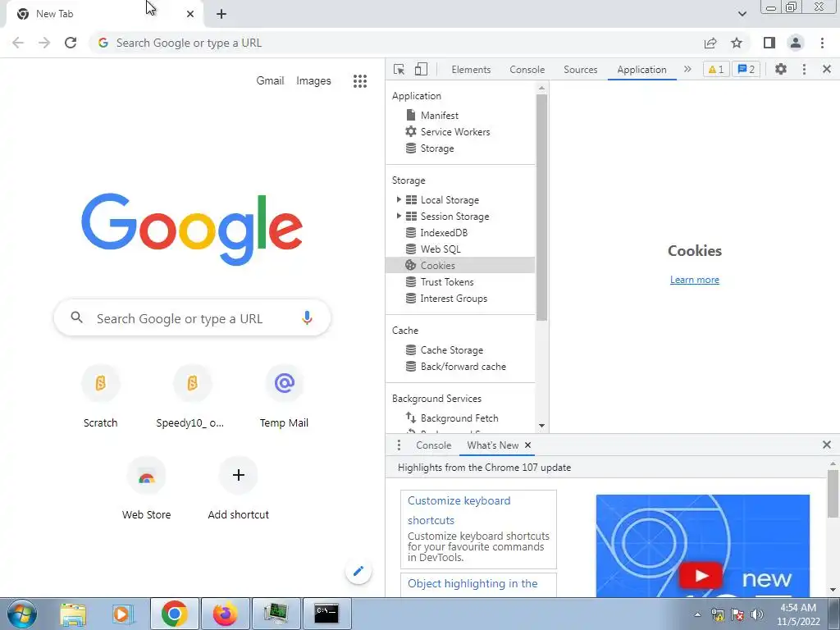Open the drawer three-dot menu

(x=399, y=445)
